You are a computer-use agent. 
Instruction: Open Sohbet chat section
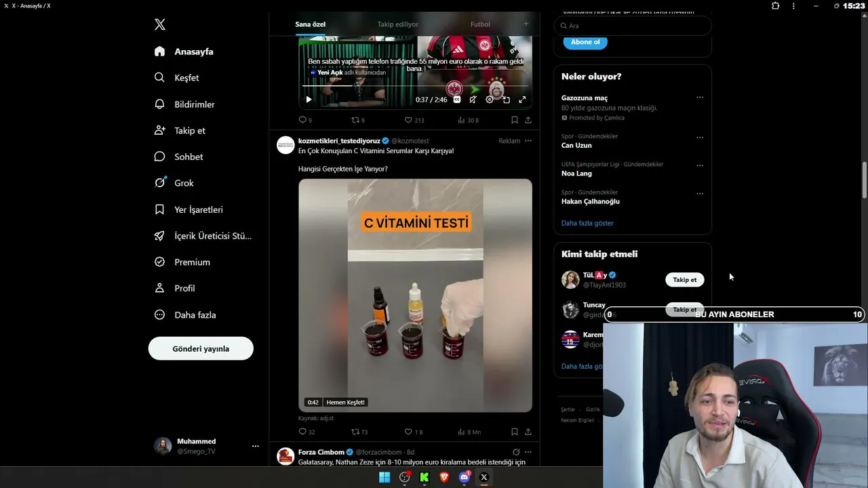178,157
